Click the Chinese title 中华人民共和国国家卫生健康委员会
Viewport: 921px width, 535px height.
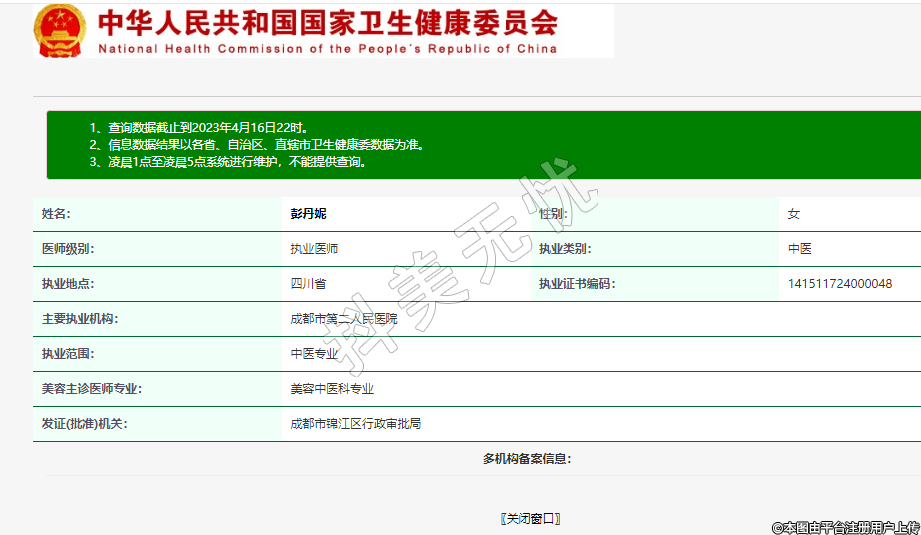click(x=327, y=22)
